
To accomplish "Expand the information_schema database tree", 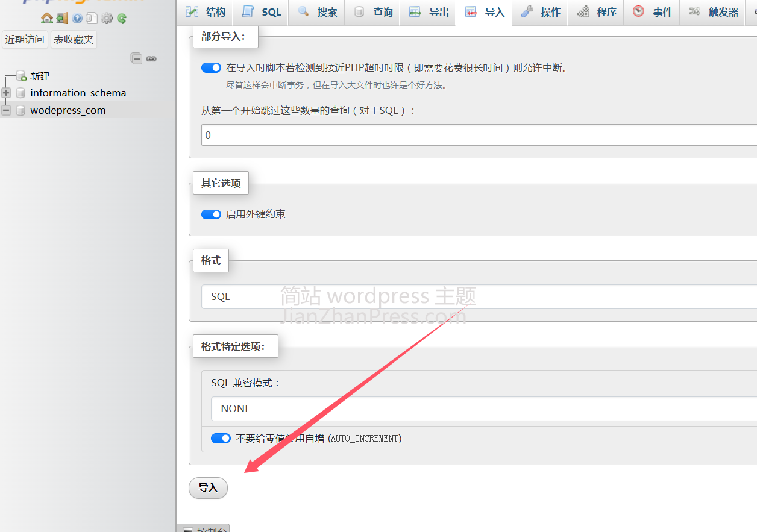I will coord(6,93).
